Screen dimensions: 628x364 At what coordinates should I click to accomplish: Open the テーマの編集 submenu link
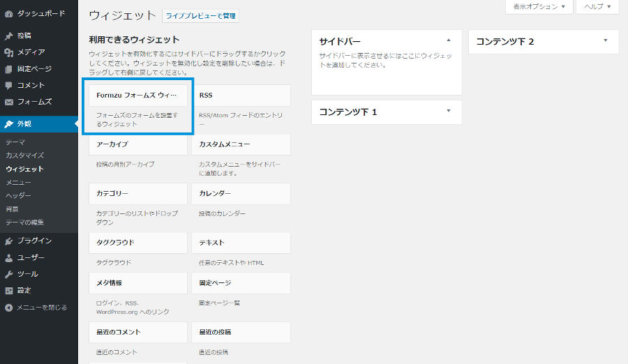click(25, 222)
